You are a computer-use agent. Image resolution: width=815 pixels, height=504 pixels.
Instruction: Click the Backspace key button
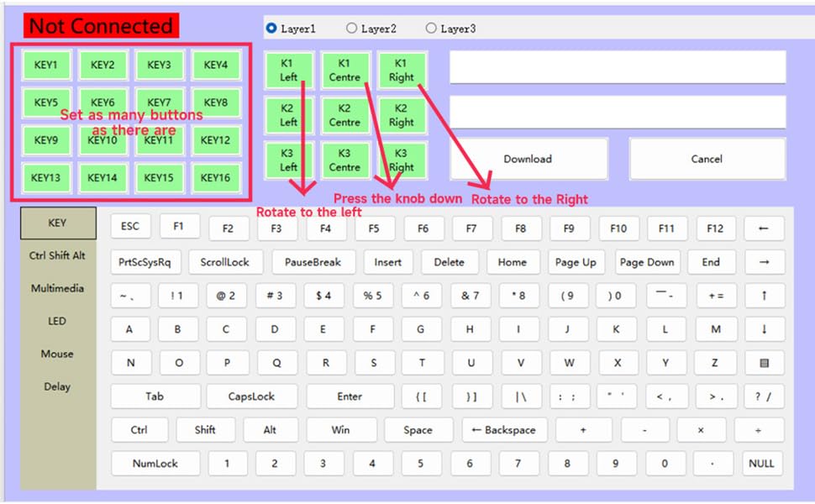click(504, 430)
